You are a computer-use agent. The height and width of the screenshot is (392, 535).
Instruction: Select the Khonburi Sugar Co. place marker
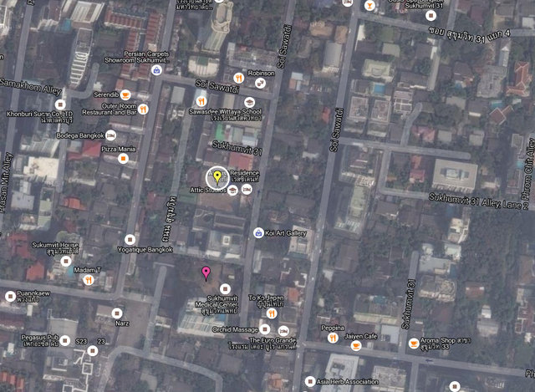pyautogui.click(x=60, y=104)
